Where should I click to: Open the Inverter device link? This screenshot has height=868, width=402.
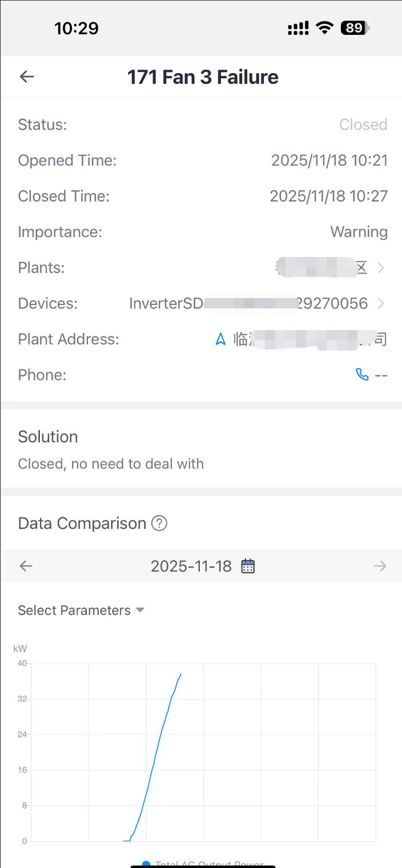(x=248, y=303)
